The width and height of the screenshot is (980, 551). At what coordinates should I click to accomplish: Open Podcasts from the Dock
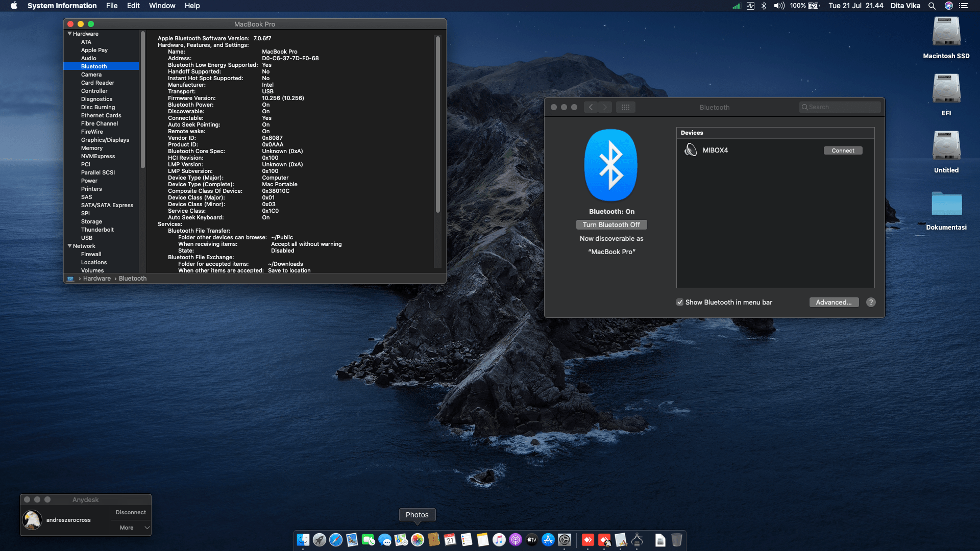(x=516, y=540)
